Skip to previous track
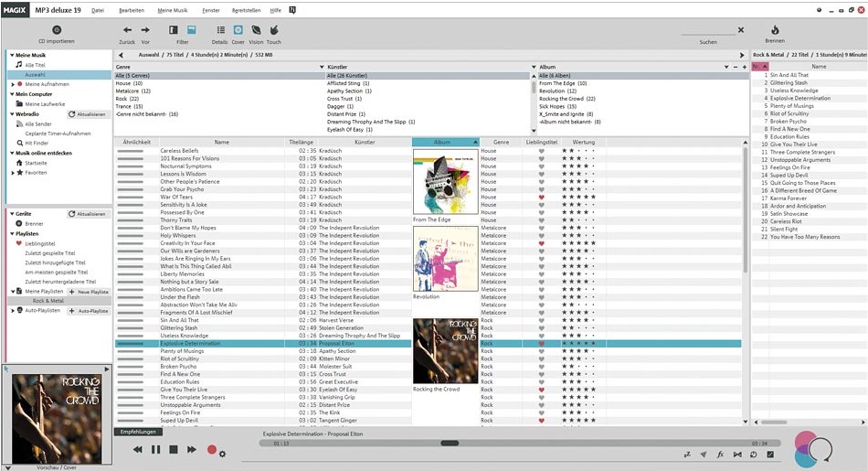This screenshot has width=868, height=471. pyautogui.click(x=137, y=449)
